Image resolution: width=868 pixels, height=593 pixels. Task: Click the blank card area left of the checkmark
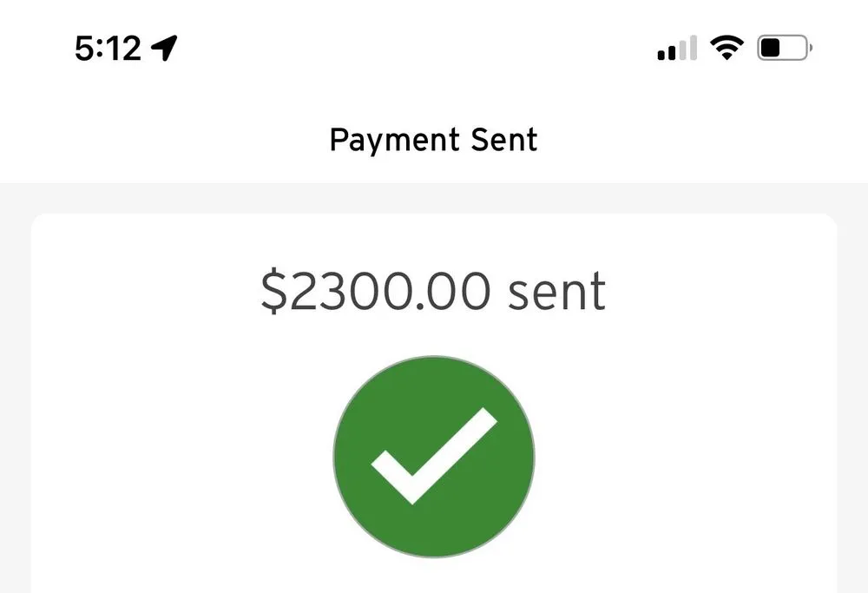[x=182, y=456]
